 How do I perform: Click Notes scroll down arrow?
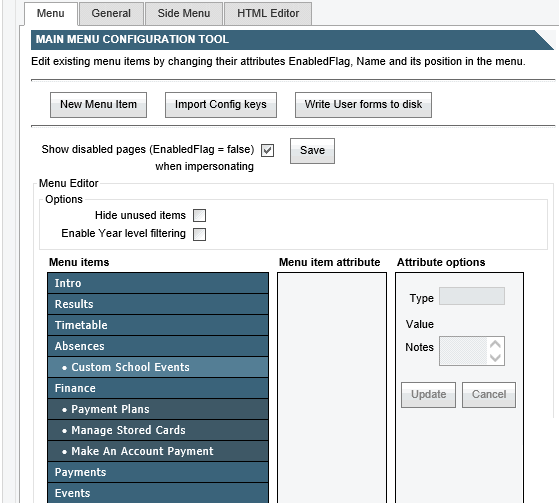tap(496, 358)
